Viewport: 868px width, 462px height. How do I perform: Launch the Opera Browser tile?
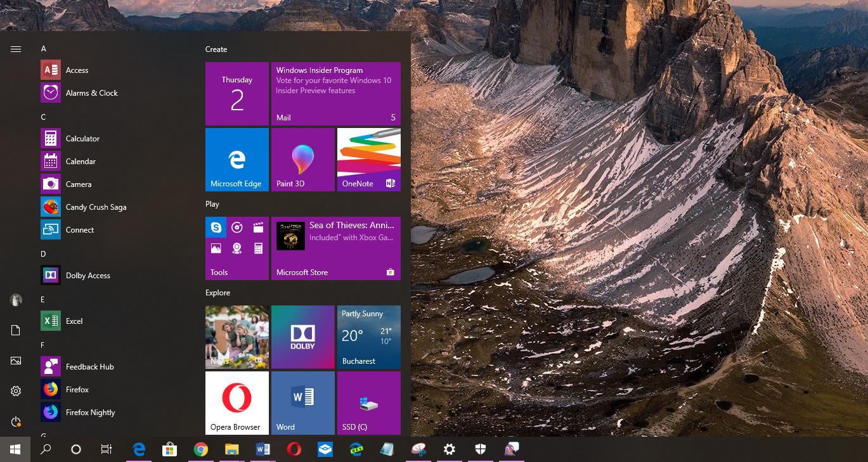coord(237,403)
